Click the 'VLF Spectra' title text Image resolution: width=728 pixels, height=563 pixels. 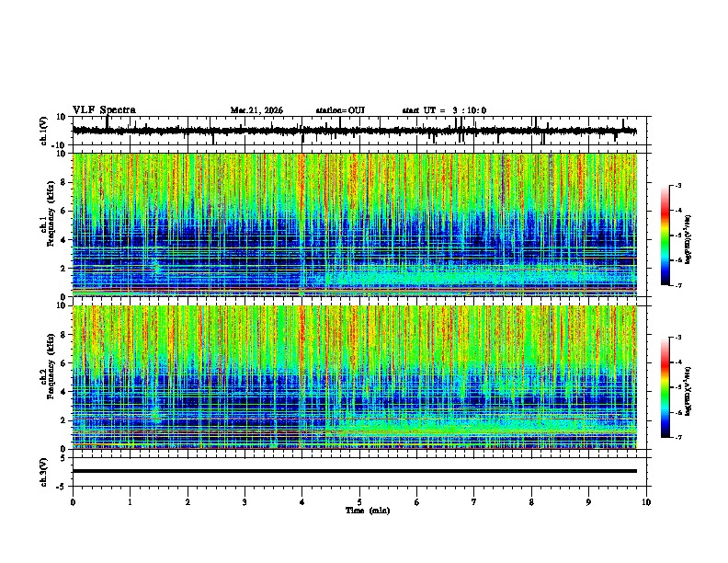point(104,110)
